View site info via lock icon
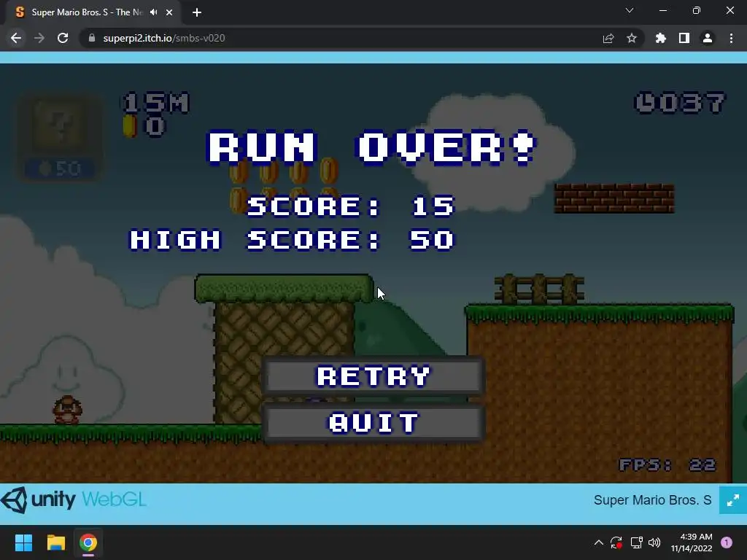Viewport: 747px width, 560px height. pyautogui.click(x=92, y=38)
